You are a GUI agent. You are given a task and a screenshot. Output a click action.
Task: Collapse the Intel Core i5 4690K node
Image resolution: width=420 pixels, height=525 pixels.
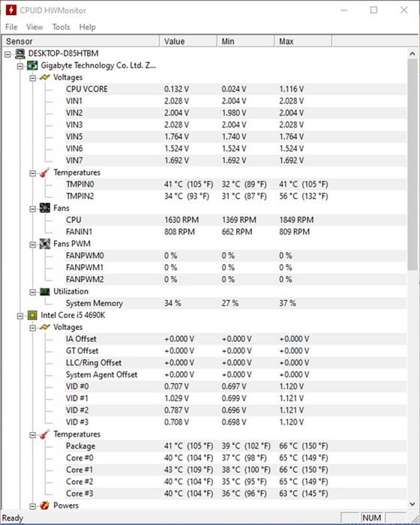[20, 316]
